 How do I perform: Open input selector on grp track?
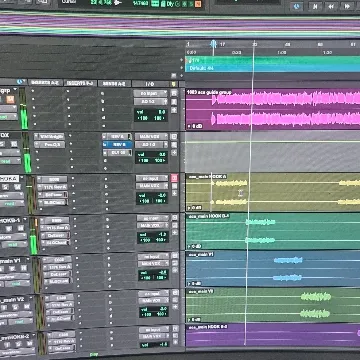(151, 93)
